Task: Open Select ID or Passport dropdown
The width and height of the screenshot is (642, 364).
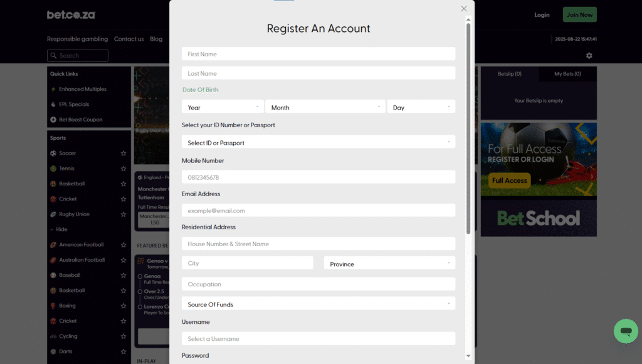Action: (318, 142)
